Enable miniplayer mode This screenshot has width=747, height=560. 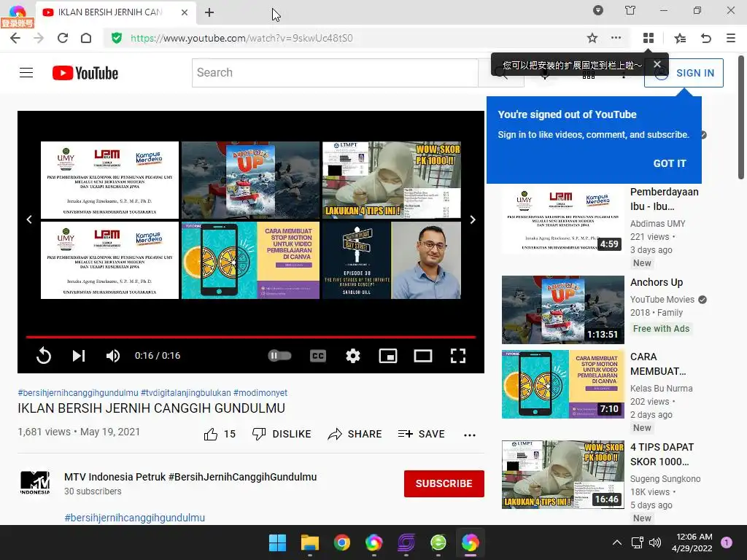[x=388, y=356]
